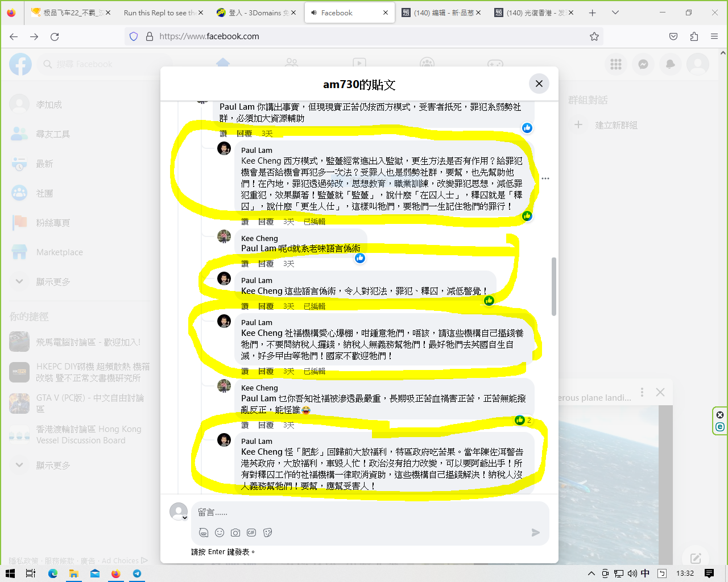728x582 pixels.
Task: Click 已編輯 under 社福機構 comment
Action: pyautogui.click(x=315, y=371)
